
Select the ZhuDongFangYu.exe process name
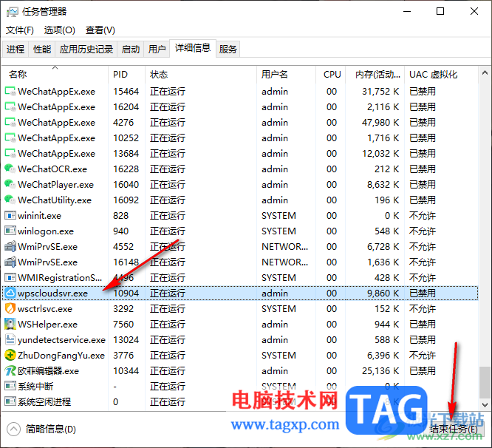[61, 355]
